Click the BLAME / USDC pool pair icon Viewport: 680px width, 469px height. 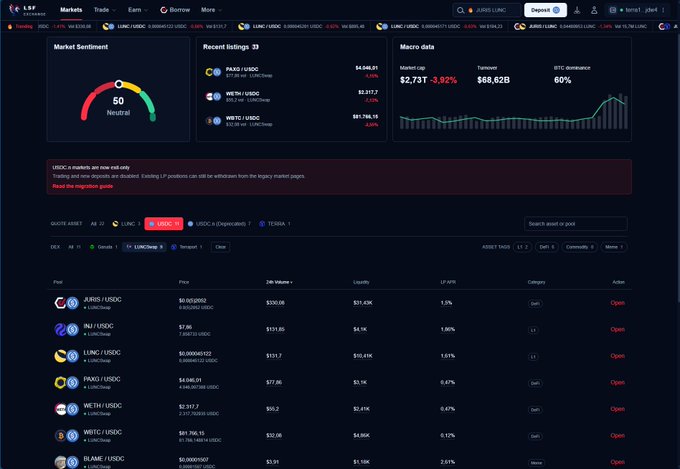(66, 462)
